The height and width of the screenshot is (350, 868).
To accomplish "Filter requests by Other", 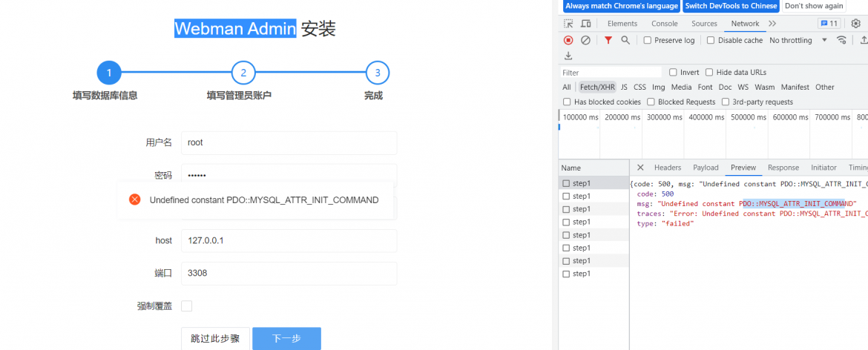I will [x=825, y=87].
